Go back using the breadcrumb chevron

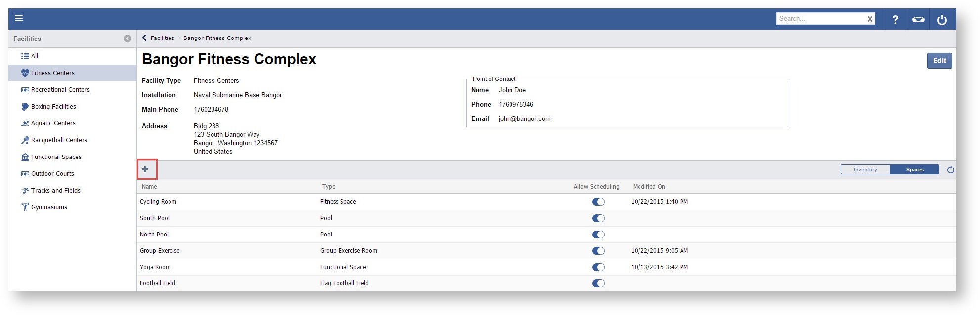pyautogui.click(x=144, y=38)
